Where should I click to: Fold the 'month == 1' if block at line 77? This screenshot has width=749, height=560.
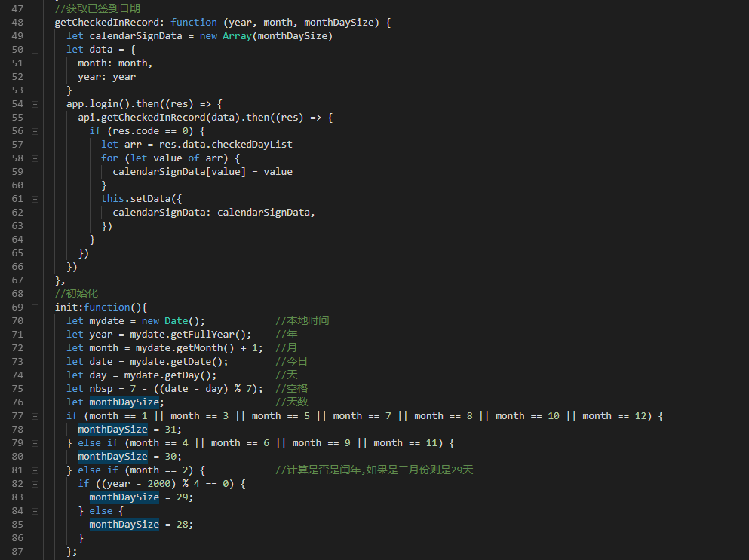pos(35,416)
